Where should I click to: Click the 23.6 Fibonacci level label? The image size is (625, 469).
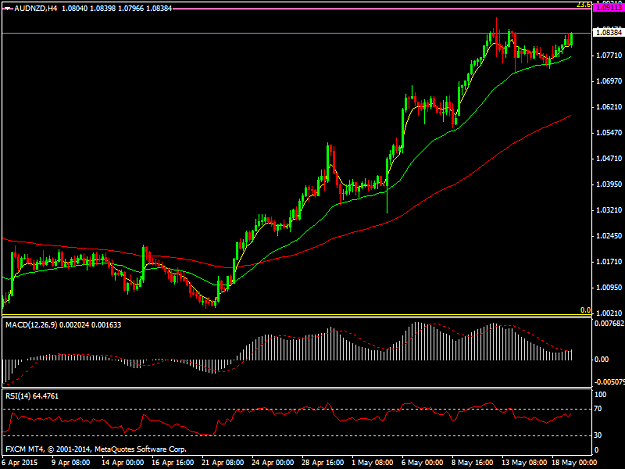(x=584, y=4)
